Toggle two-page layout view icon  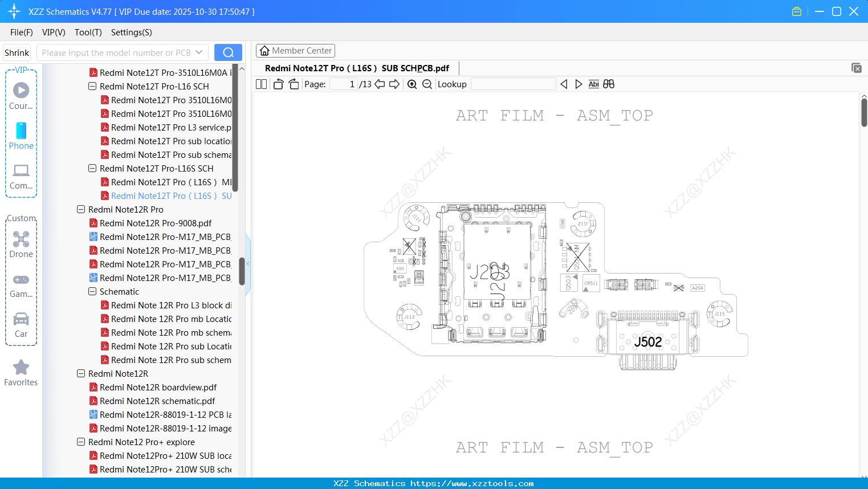click(262, 84)
